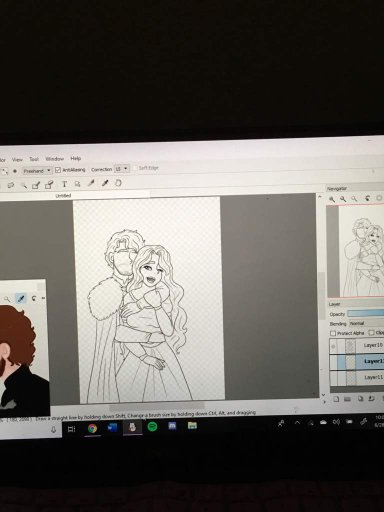Rotate the view in the Navigator
This screenshot has height=512, width=384.
(x=367, y=198)
